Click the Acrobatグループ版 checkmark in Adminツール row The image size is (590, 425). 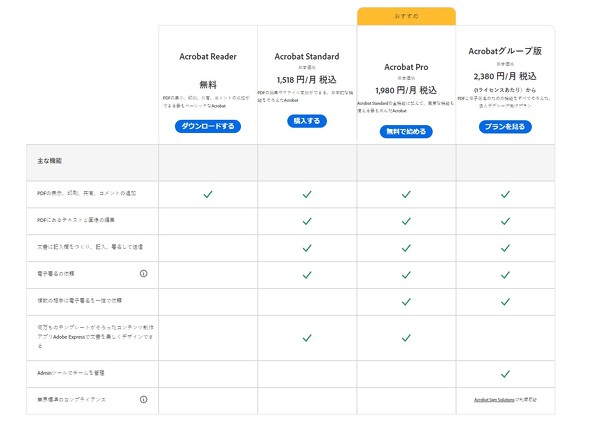point(505,374)
